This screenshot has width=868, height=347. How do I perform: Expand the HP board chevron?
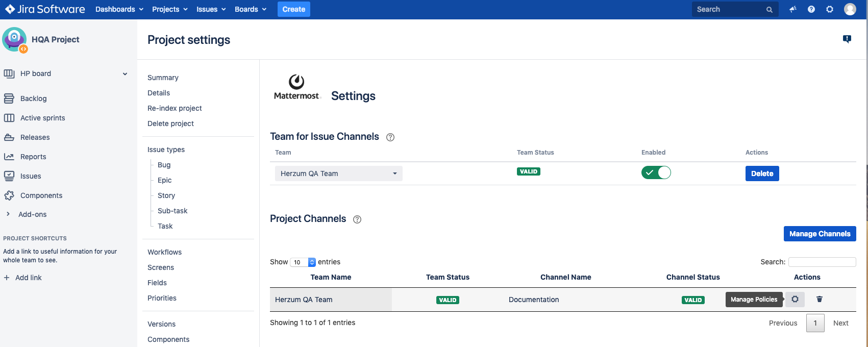pyautogui.click(x=125, y=74)
